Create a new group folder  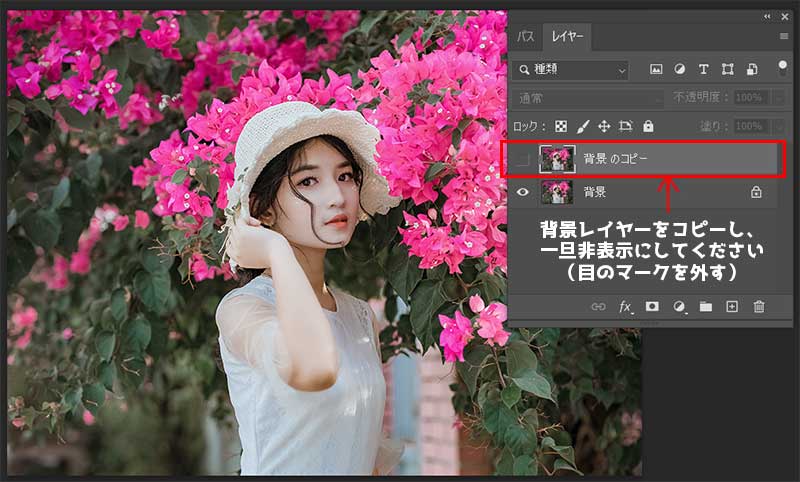tap(706, 307)
